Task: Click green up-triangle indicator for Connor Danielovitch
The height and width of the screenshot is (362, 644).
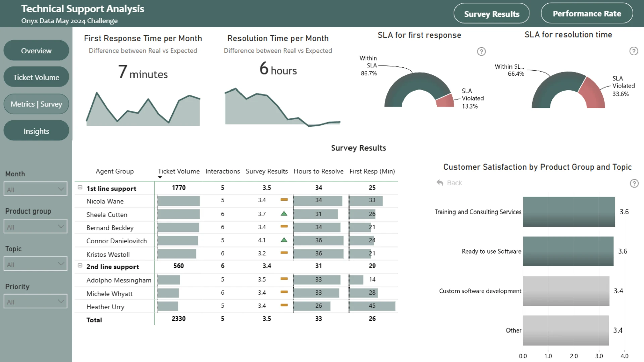Action: pyautogui.click(x=284, y=240)
